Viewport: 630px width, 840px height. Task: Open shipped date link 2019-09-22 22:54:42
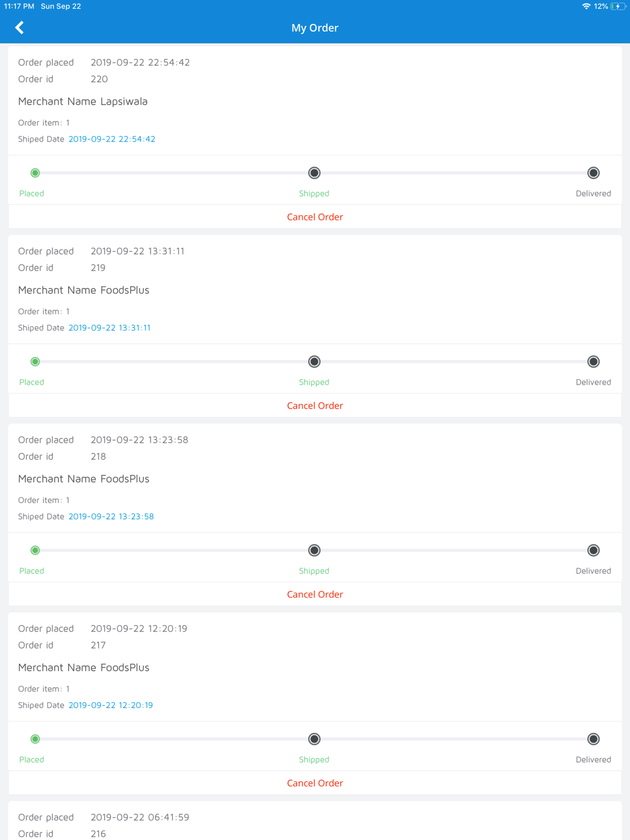tap(112, 139)
